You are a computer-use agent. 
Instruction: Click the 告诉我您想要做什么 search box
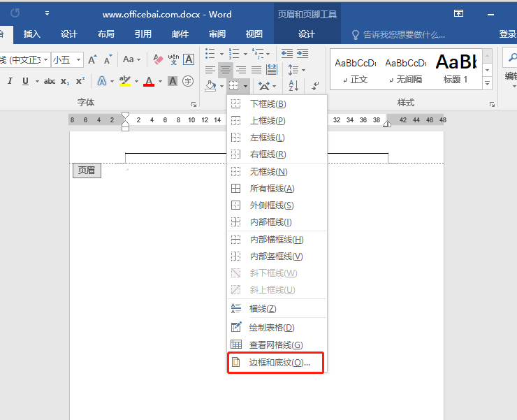coord(399,35)
